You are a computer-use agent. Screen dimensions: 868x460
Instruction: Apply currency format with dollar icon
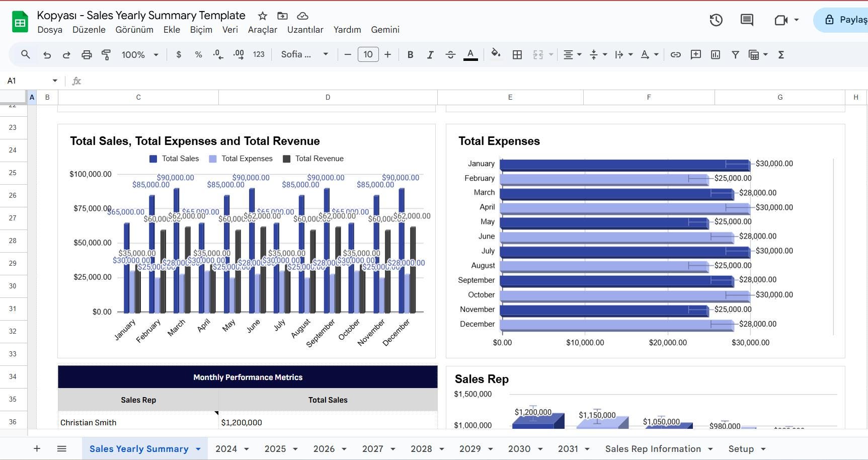pyautogui.click(x=179, y=55)
